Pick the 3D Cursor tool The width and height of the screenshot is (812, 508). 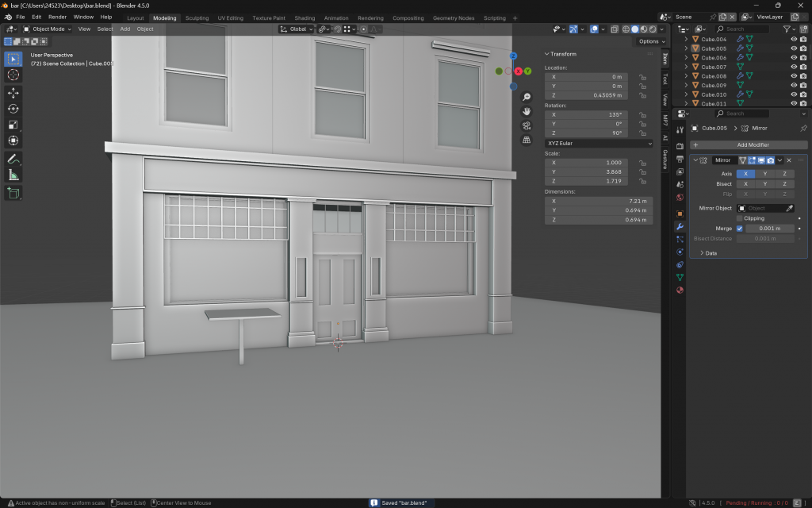pyautogui.click(x=13, y=74)
